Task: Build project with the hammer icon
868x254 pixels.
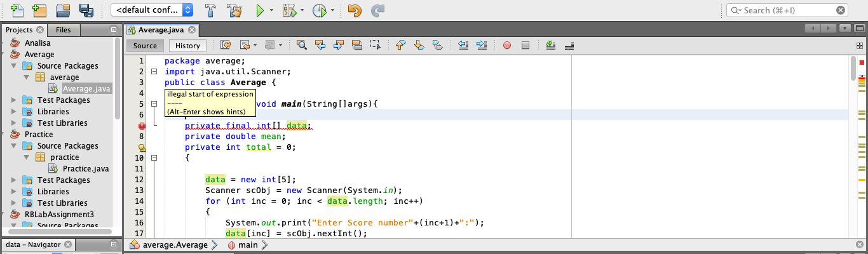Action: coord(210,10)
